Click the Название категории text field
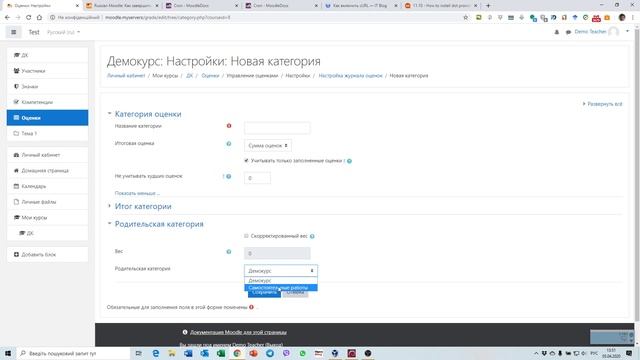This screenshot has width=640, height=360. [277, 128]
